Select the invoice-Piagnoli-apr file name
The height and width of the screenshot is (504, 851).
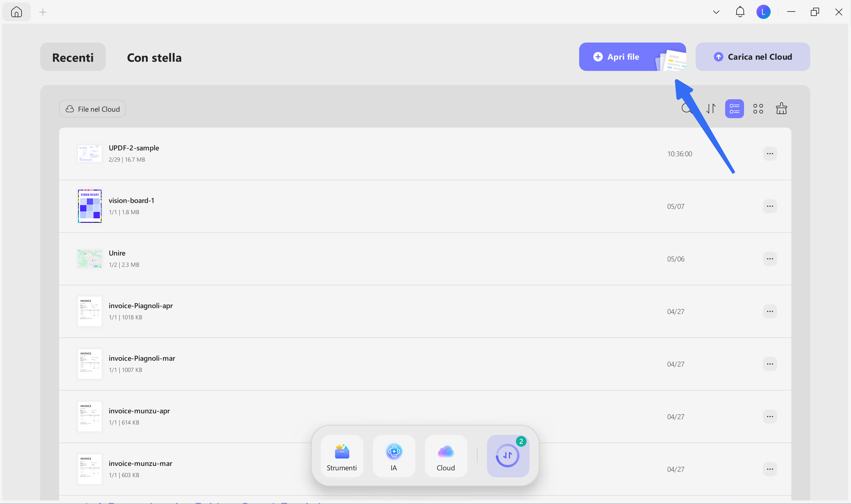pos(141,306)
